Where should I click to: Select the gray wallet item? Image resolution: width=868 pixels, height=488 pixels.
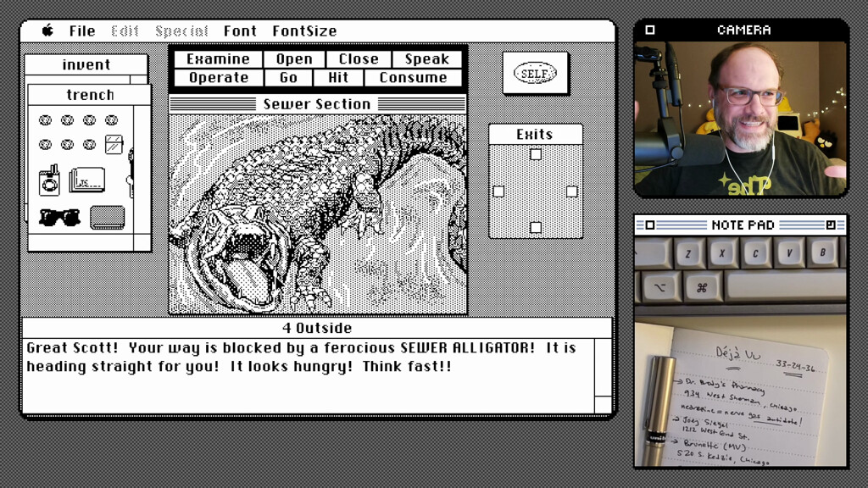[108, 217]
